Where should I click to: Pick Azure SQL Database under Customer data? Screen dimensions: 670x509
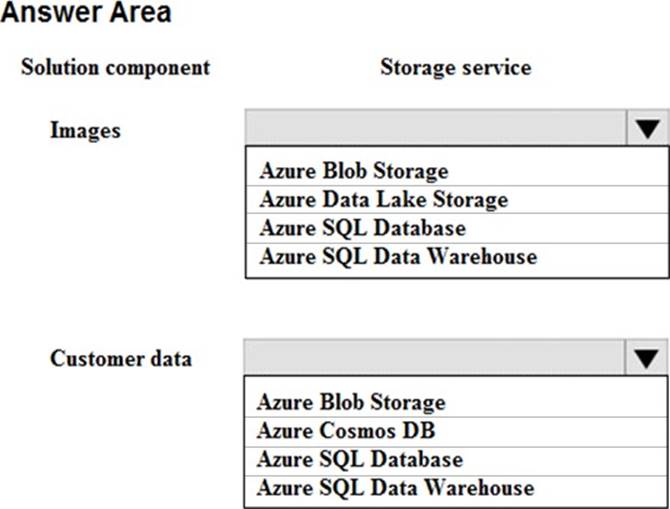pyautogui.click(x=360, y=459)
